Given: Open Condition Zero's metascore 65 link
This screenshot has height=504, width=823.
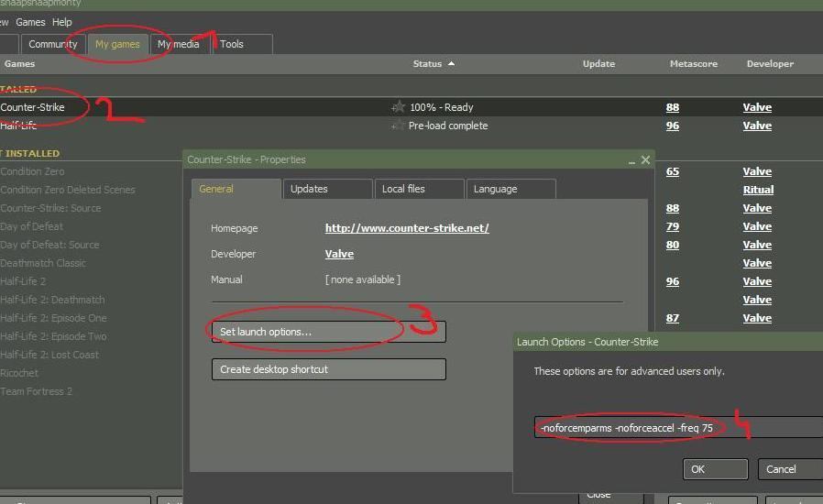Looking at the screenshot, I should [673, 171].
